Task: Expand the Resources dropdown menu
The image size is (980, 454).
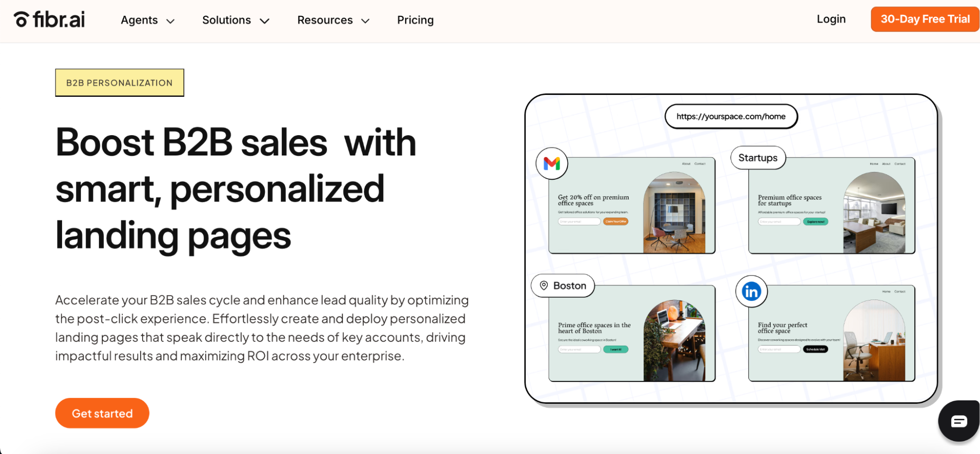Action: (x=333, y=20)
